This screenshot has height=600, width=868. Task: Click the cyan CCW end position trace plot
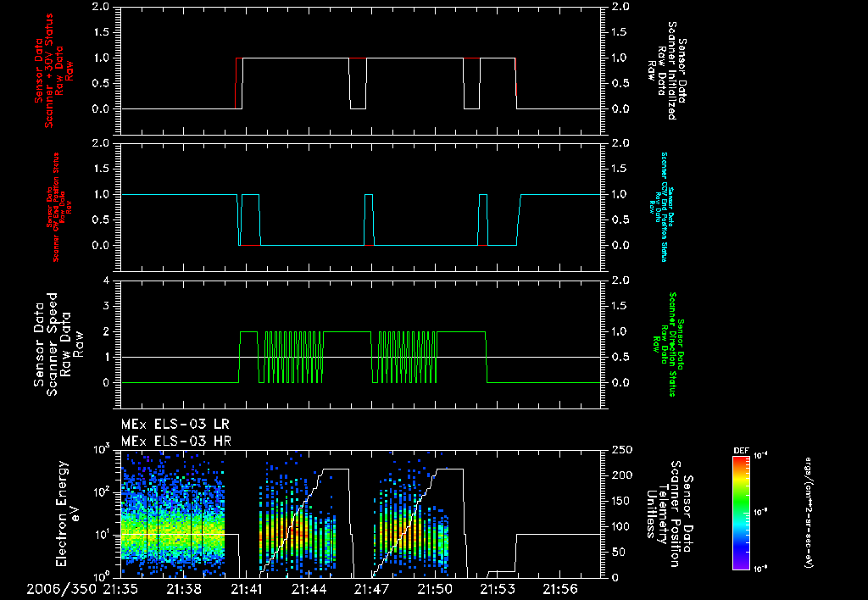pos(361,207)
